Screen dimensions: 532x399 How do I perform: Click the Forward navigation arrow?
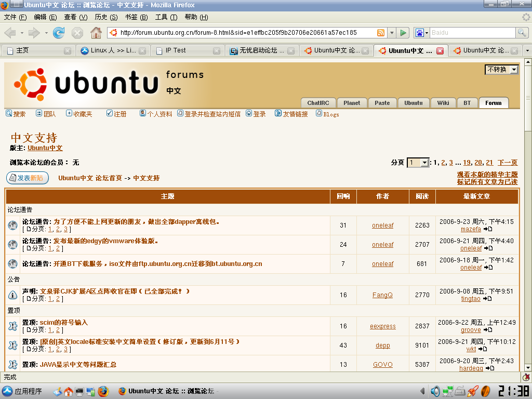tap(34, 33)
